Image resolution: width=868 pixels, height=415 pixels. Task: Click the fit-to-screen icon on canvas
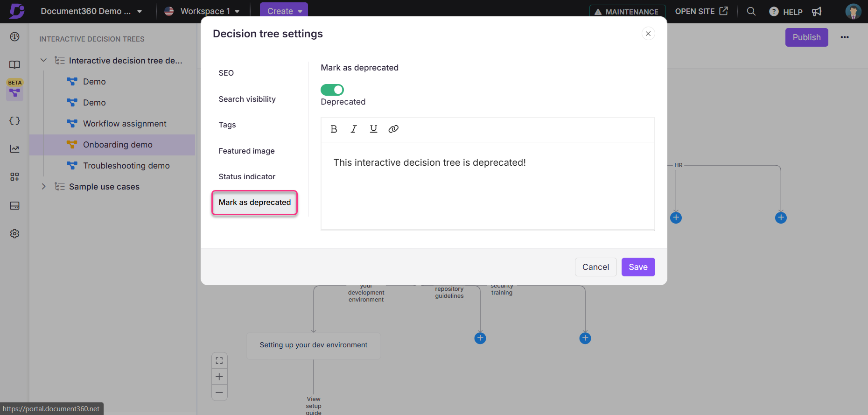coord(219,360)
